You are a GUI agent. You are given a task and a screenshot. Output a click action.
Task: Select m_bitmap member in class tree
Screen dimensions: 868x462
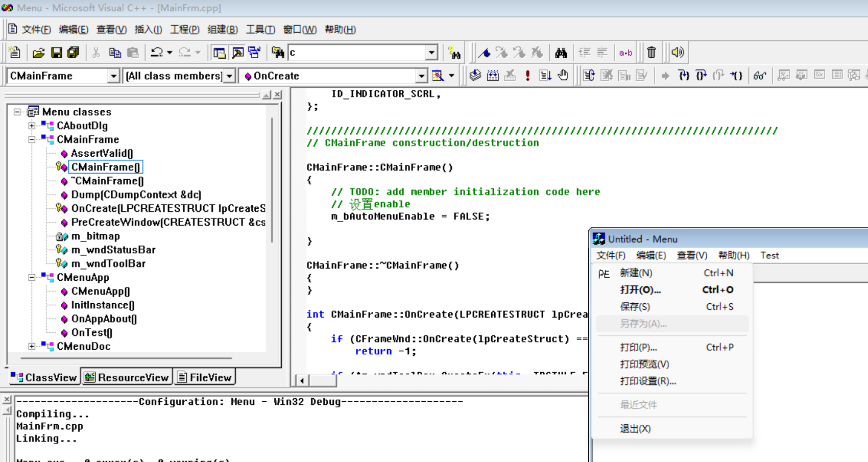[95, 236]
